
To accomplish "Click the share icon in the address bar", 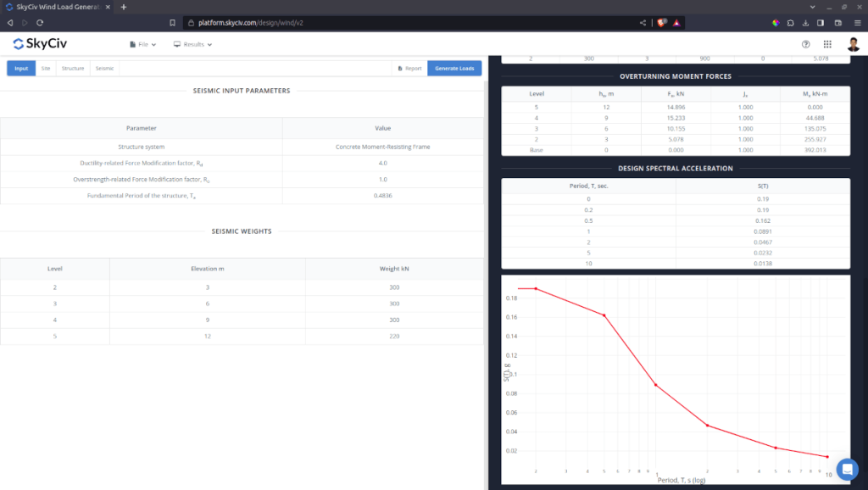I will pos(642,23).
